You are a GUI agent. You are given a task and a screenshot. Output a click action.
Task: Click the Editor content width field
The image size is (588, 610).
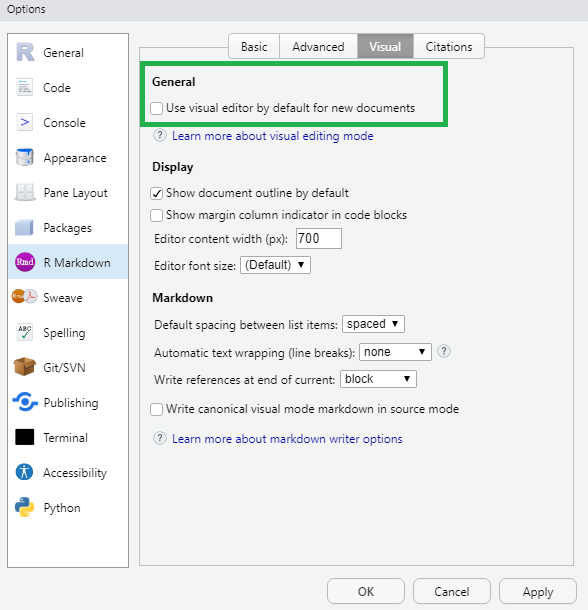click(319, 238)
